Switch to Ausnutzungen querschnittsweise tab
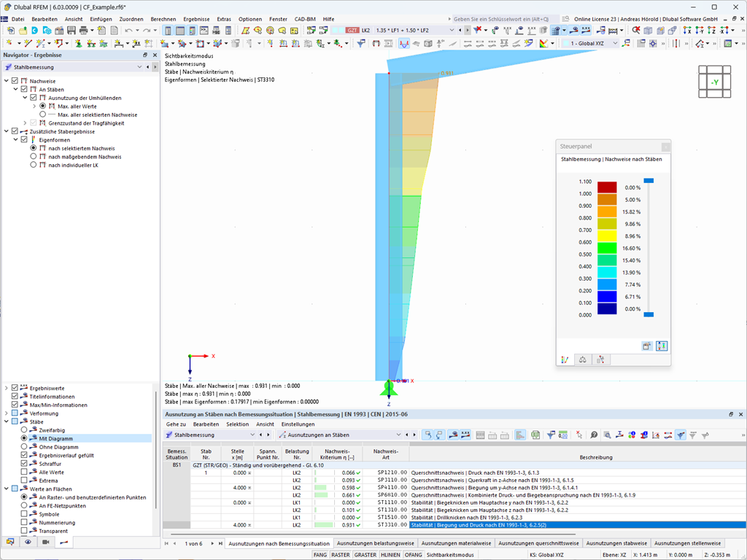The height and width of the screenshot is (560, 747). coord(538,543)
